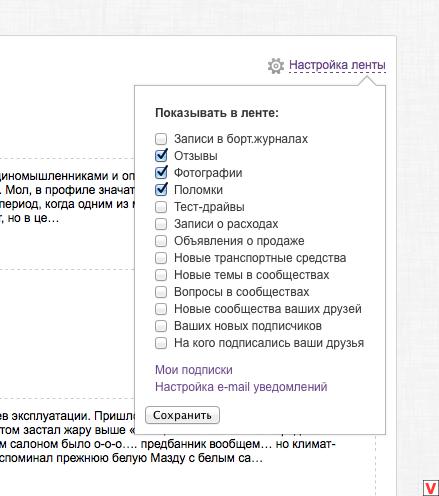Uncheck the Фотографии checkbox
The width and height of the screenshot is (439, 496).
click(x=161, y=172)
